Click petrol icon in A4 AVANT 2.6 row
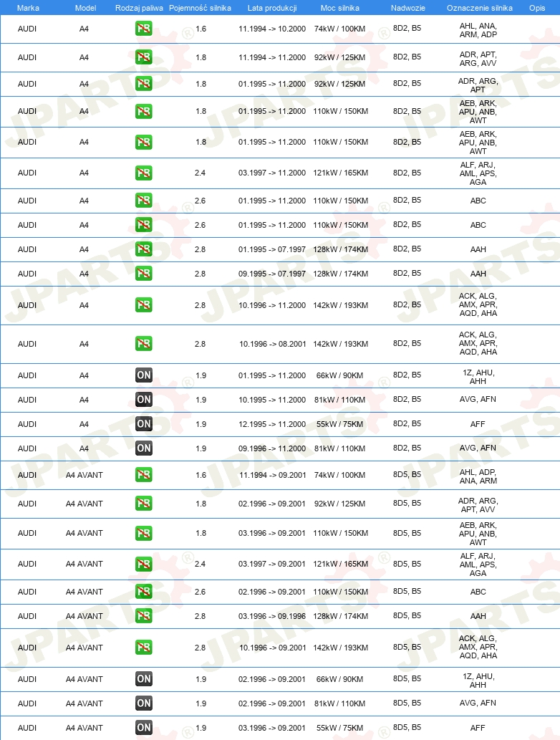The image size is (560, 740). click(x=143, y=592)
